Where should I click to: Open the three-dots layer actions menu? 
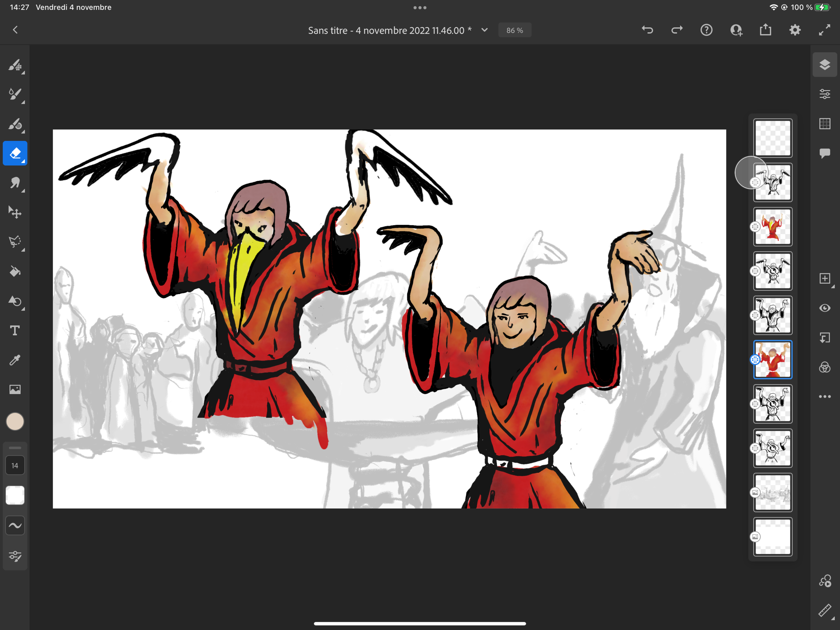[825, 396]
